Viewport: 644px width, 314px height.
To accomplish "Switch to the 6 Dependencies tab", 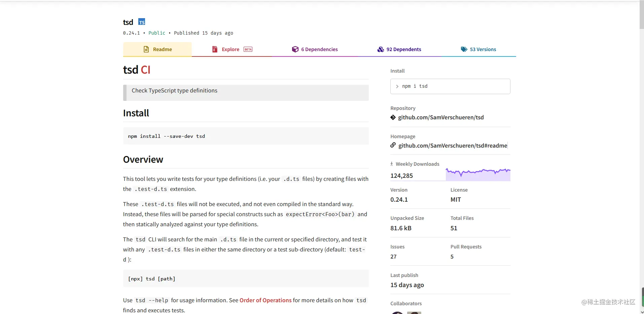I will [x=319, y=49].
